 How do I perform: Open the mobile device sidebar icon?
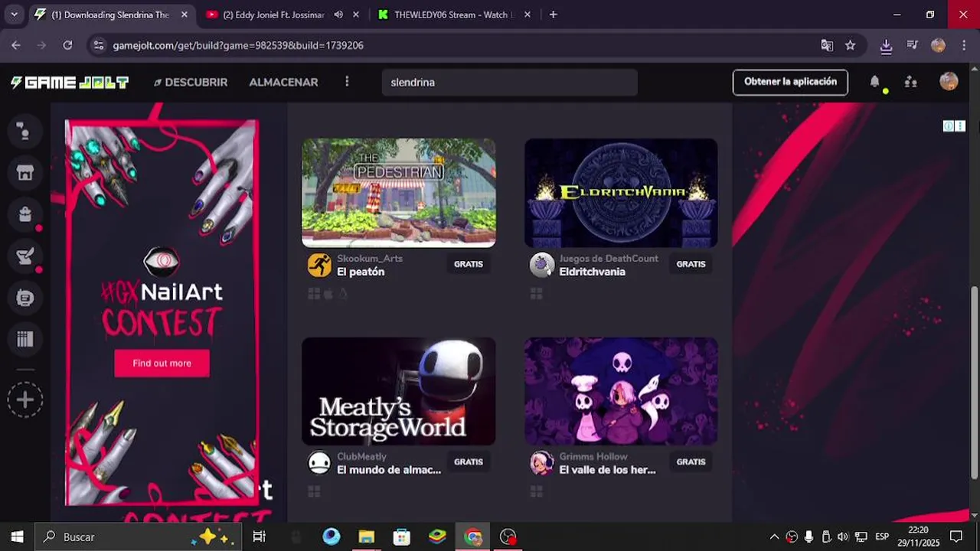[24, 298]
